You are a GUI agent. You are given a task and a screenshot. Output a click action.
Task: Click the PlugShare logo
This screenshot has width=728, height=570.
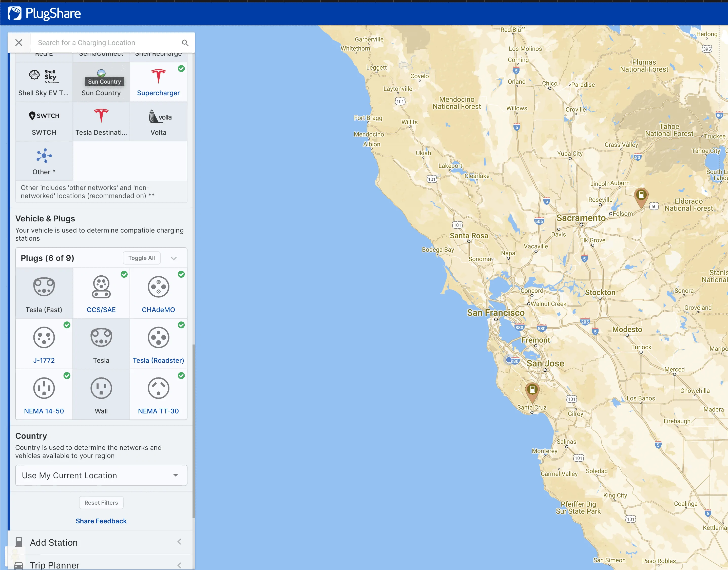click(44, 13)
